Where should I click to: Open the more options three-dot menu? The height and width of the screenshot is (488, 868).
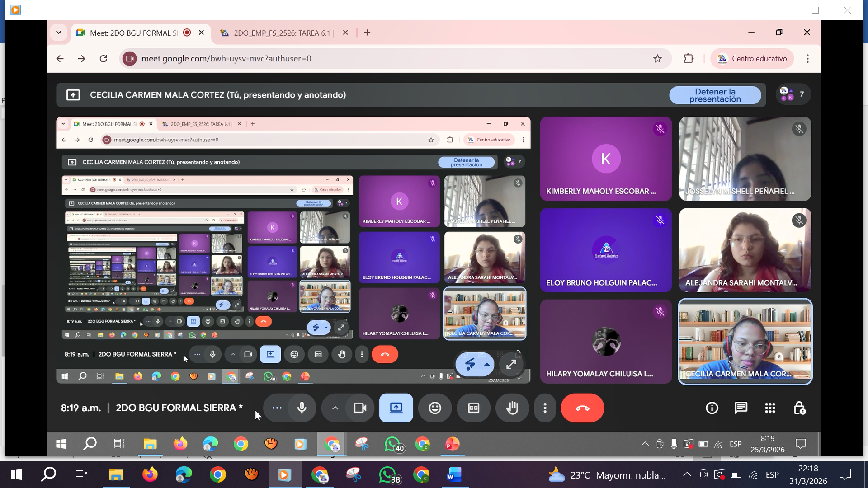pyautogui.click(x=545, y=408)
